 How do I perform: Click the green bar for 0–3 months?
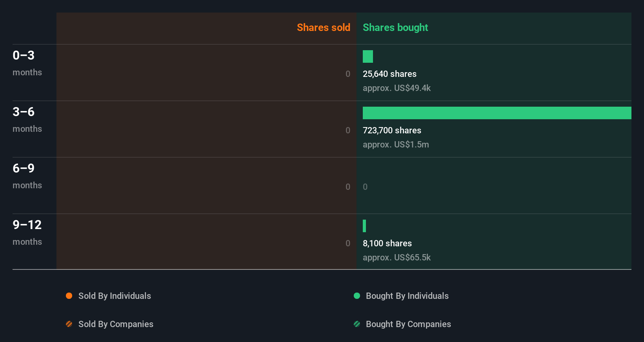(368, 56)
